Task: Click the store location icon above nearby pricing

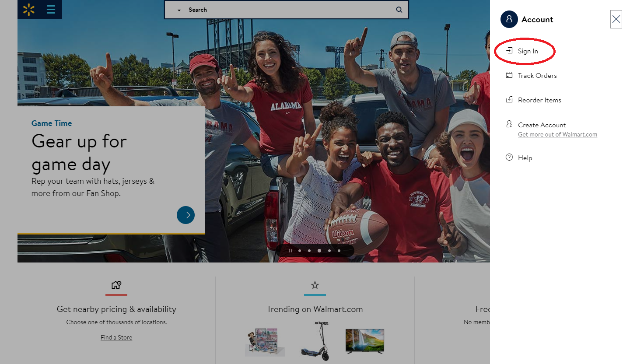Action: (116, 285)
